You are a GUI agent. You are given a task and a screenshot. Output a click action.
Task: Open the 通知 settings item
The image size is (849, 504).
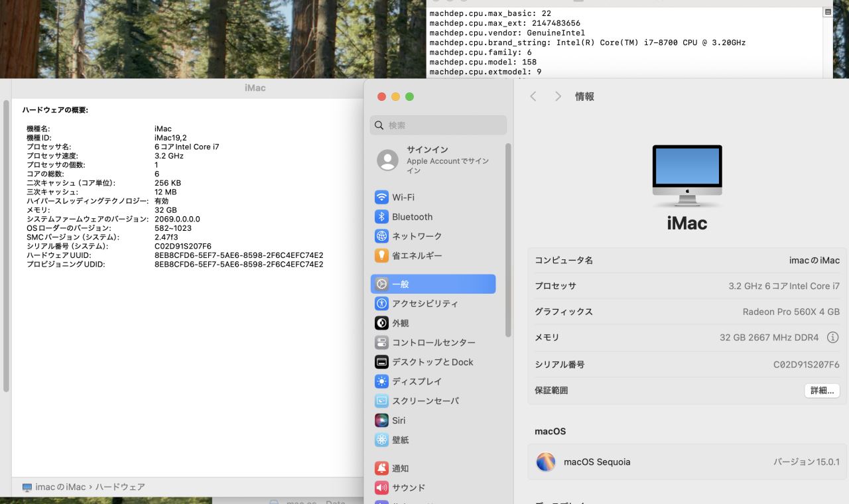[x=400, y=468]
